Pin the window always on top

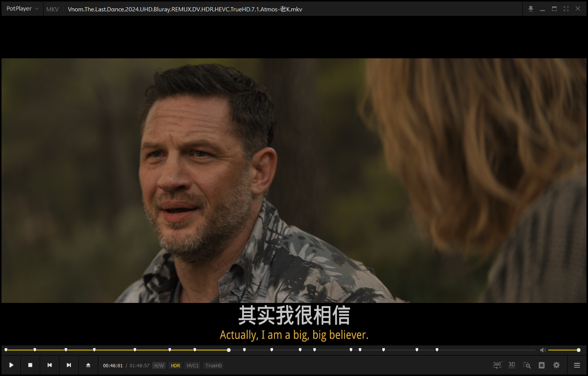coord(531,9)
